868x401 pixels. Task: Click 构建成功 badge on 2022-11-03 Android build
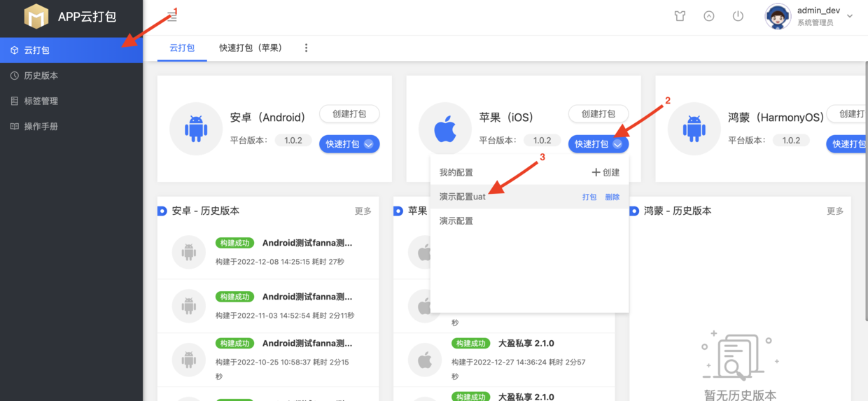click(x=234, y=297)
